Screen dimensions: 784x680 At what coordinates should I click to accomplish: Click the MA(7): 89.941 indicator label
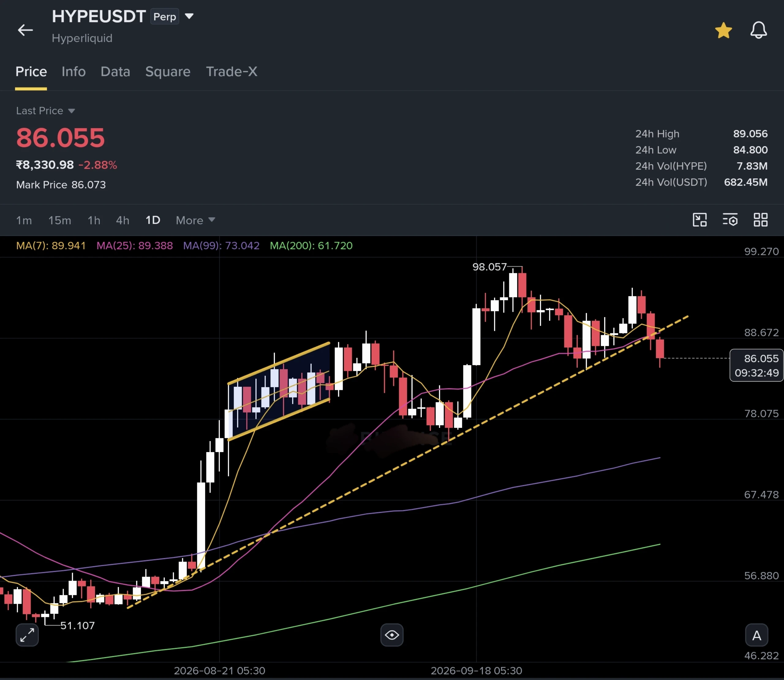(51, 245)
